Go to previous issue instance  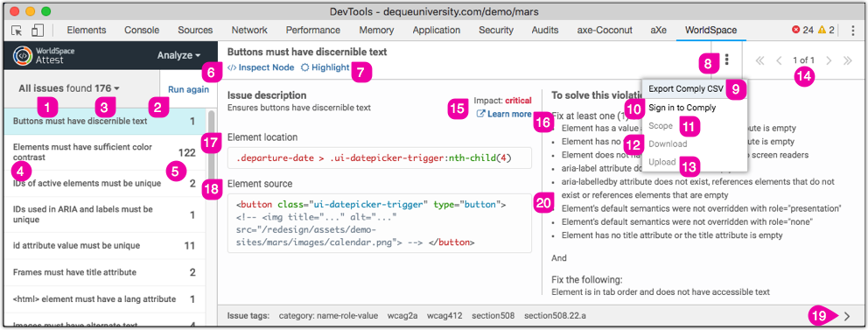click(780, 60)
